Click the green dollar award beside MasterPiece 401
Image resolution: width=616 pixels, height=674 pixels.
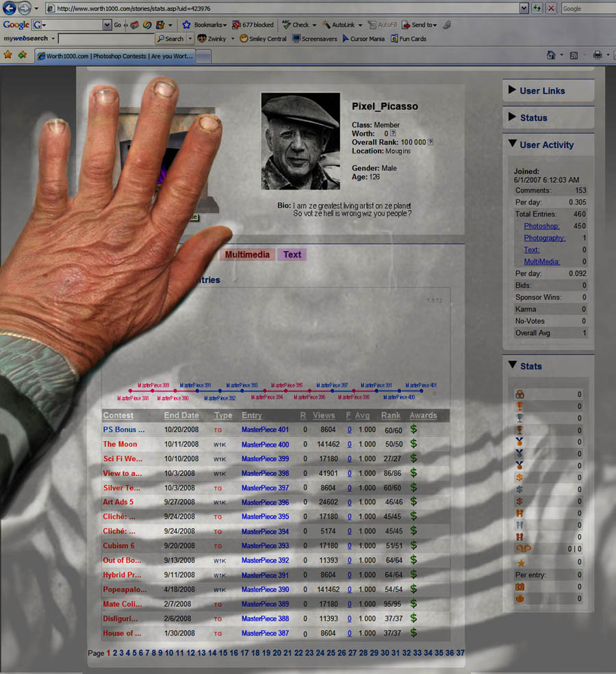point(413,430)
